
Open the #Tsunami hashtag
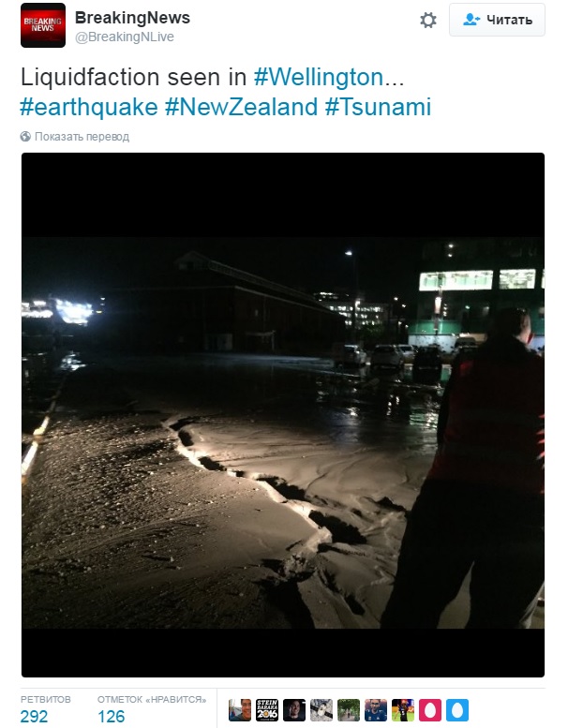(378, 107)
